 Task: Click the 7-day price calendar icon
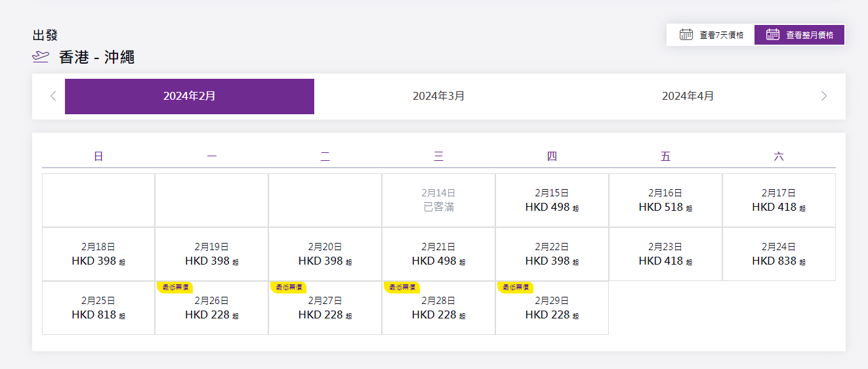click(686, 35)
